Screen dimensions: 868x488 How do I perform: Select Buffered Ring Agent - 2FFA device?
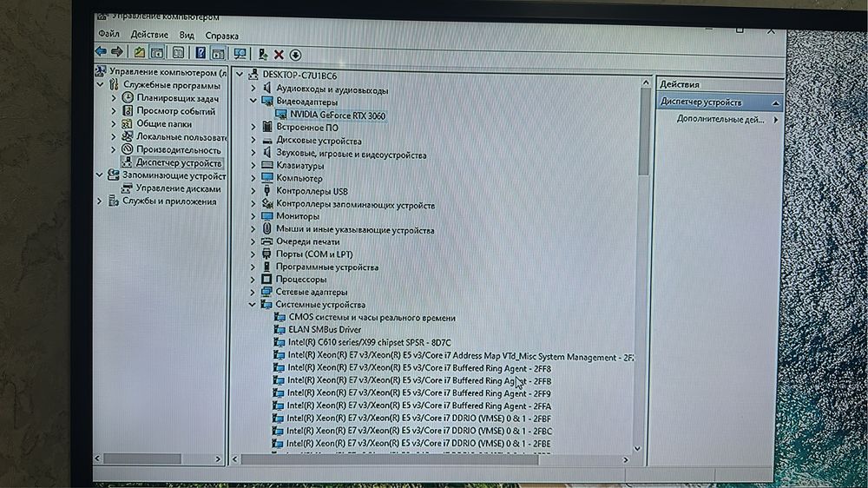pyautogui.click(x=418, y=406)
